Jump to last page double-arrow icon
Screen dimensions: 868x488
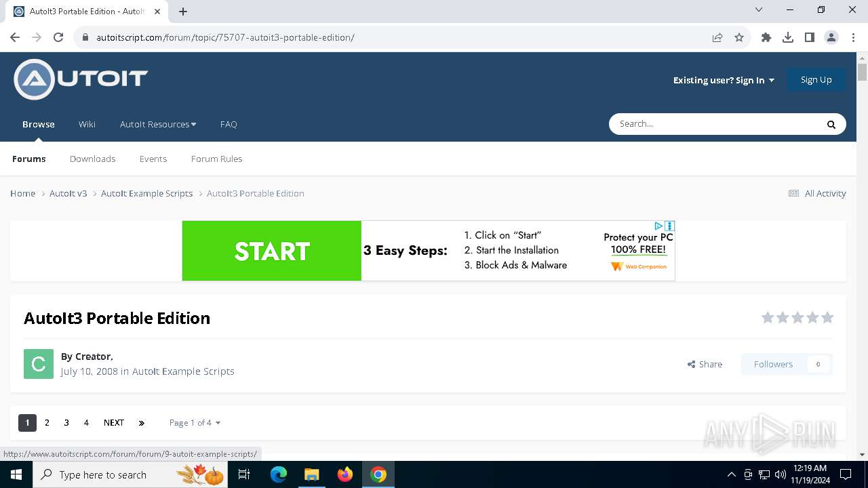142,423
